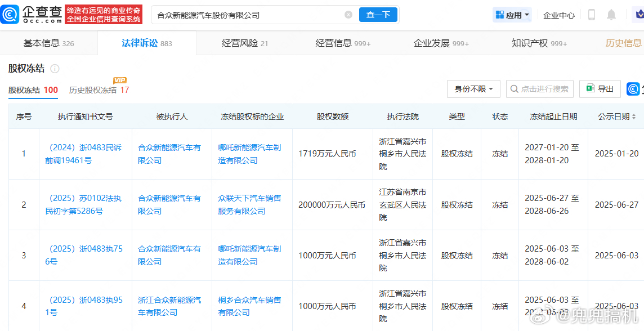Clear the search box text
644x331 pixels.
(x=348, y=15)
